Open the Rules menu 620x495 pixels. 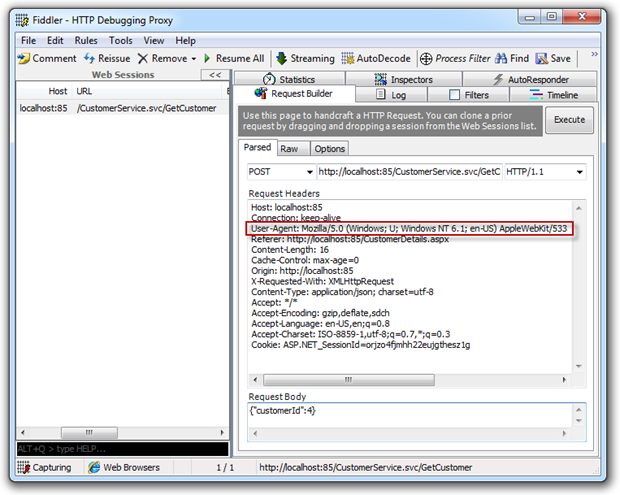click(86, 40)
